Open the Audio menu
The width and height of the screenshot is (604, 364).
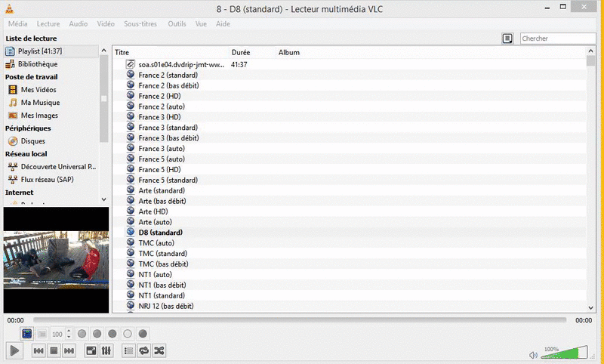79,24
